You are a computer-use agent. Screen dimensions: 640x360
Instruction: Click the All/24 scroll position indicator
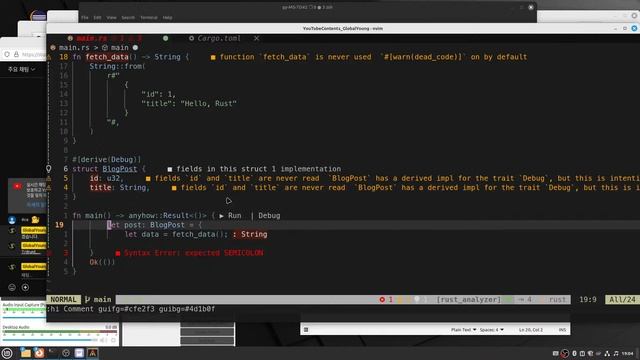(622, 300)
